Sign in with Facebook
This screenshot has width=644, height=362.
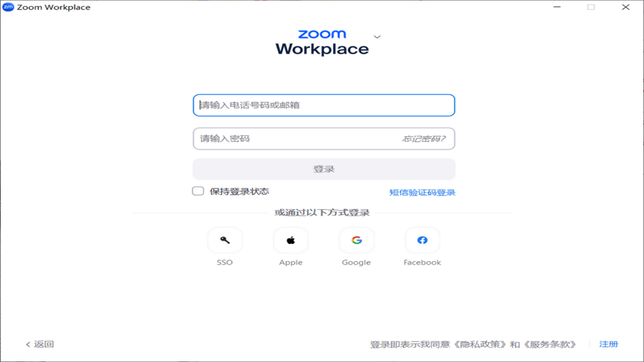422,240
